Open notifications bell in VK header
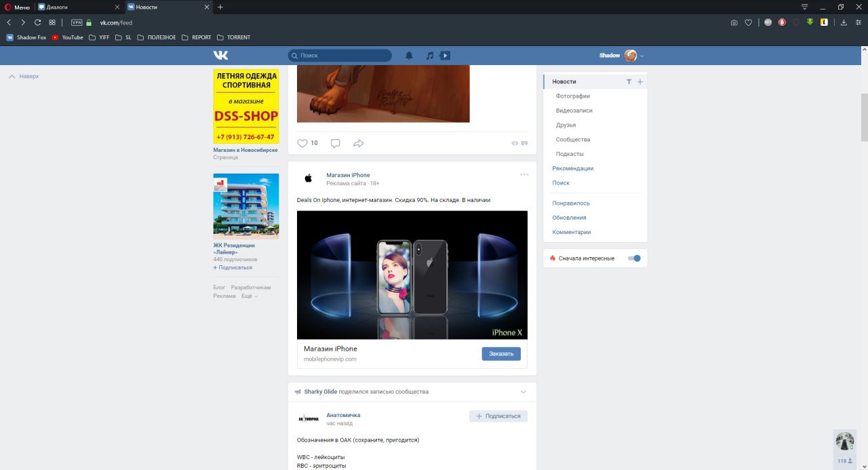The image size is (868, 470). point(409,56)
